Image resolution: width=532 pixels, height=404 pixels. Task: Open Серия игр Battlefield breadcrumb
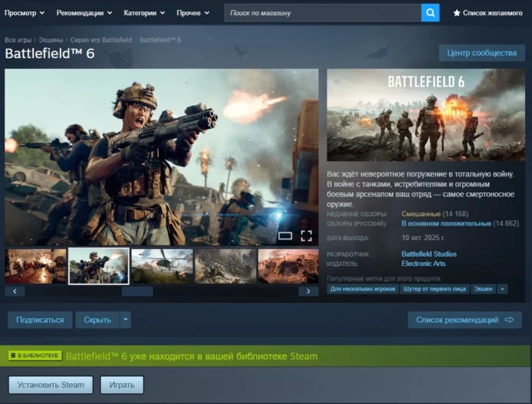pos(101,40)
